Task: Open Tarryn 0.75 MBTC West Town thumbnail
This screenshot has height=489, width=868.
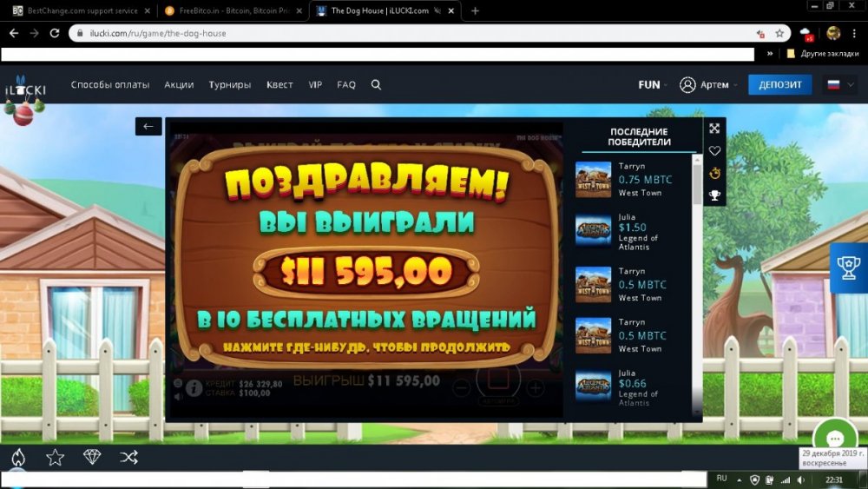Action: [594, 180]
